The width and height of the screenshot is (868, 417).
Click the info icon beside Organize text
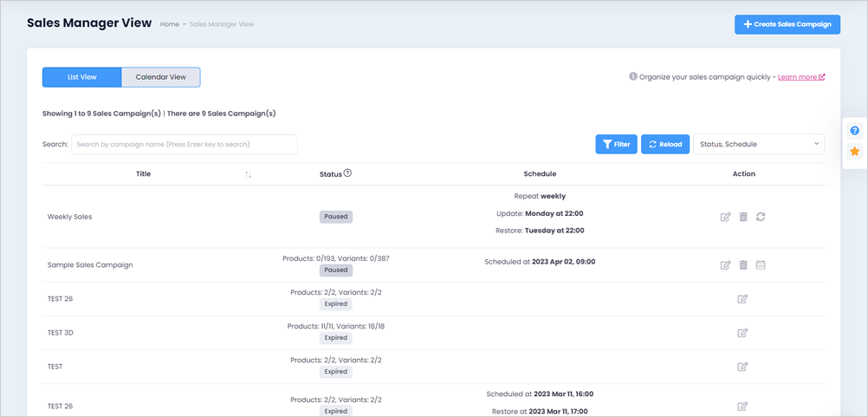tap(633, 76)
